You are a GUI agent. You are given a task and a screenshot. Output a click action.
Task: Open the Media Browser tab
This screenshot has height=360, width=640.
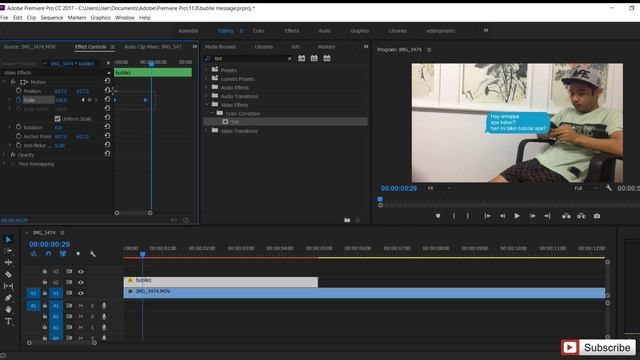[220, 47]
